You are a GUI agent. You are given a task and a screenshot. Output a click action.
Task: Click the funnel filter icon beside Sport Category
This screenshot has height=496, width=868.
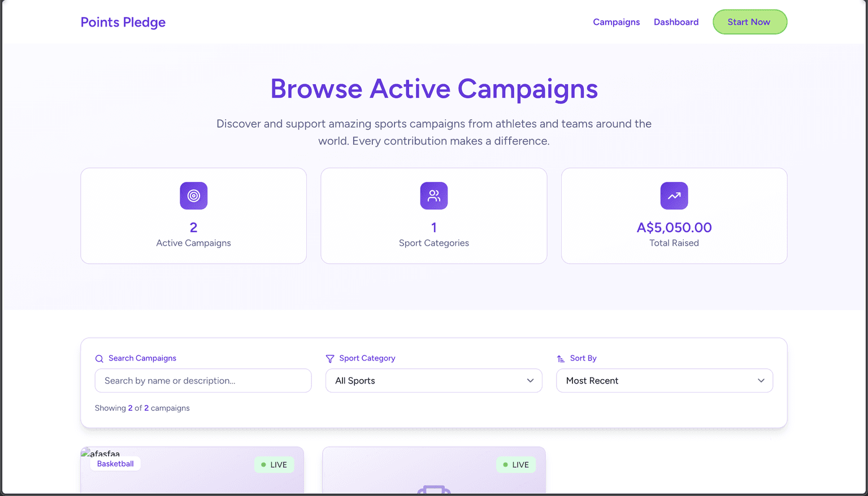330,359
